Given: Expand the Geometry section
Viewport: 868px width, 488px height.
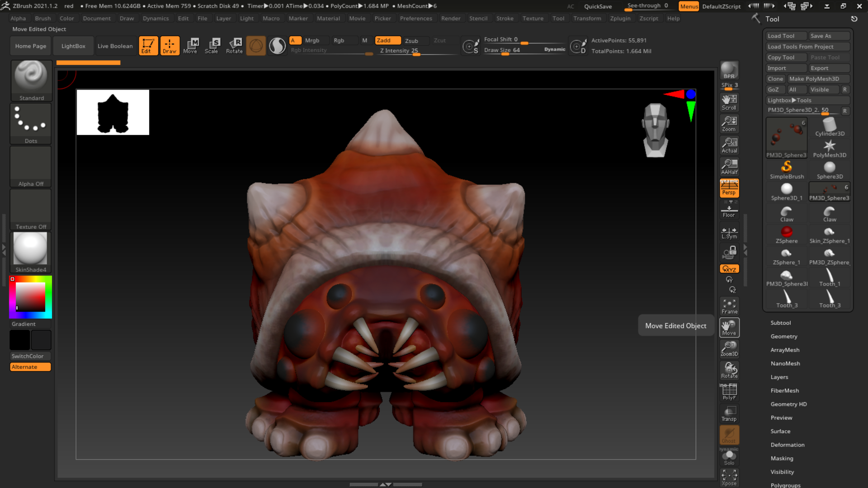Looking at the screenshot, I should [x=783, y=336].
